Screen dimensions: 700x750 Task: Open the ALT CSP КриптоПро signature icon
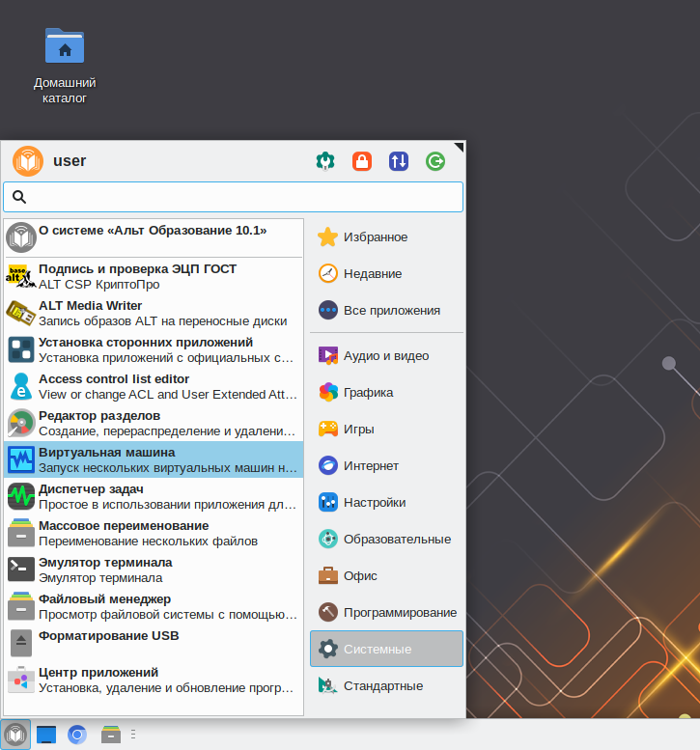[21, 276]
